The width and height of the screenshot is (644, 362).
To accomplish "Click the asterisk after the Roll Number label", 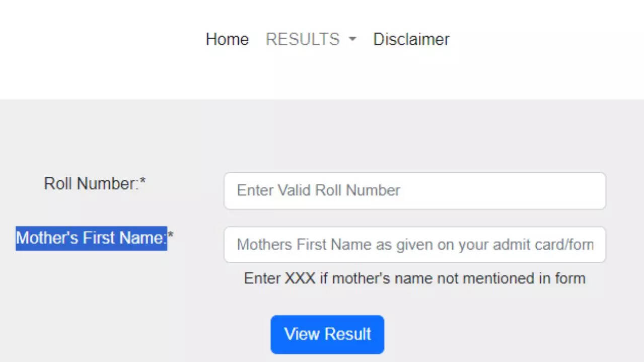I will [x=142, y=182].
